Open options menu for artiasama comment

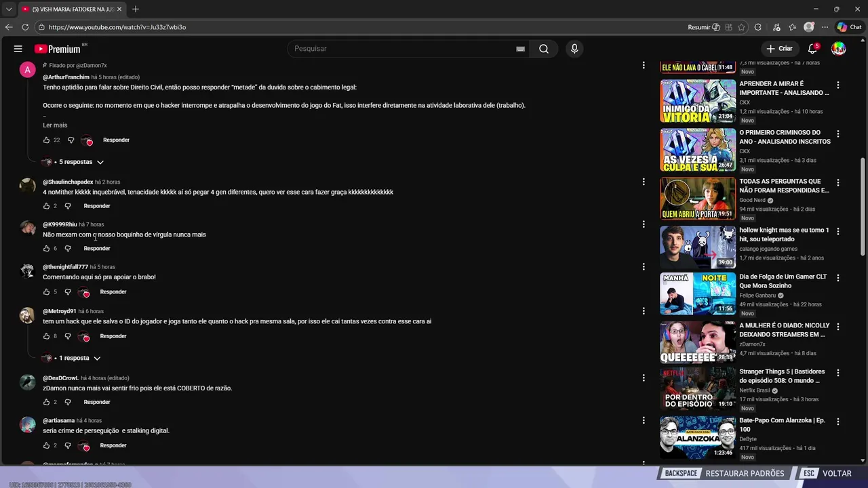(x=644, y=421)
